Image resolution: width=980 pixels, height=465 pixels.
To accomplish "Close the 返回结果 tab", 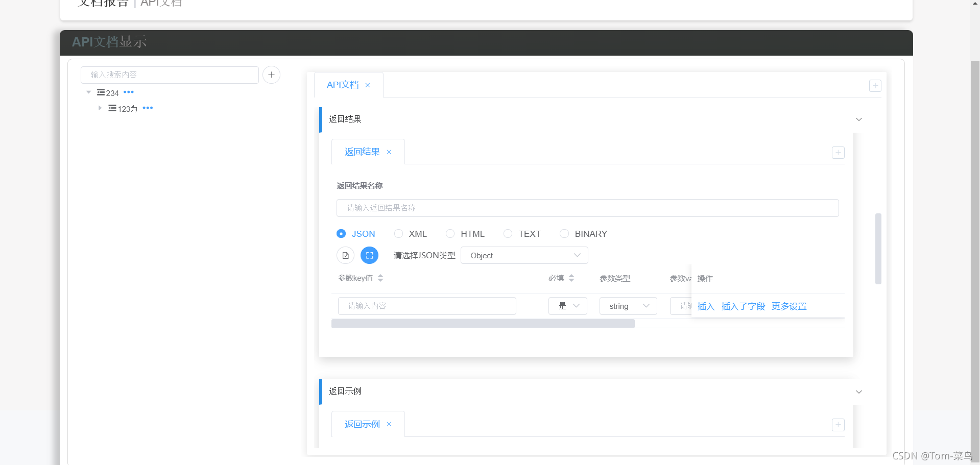I will click(x=389, y=152).
